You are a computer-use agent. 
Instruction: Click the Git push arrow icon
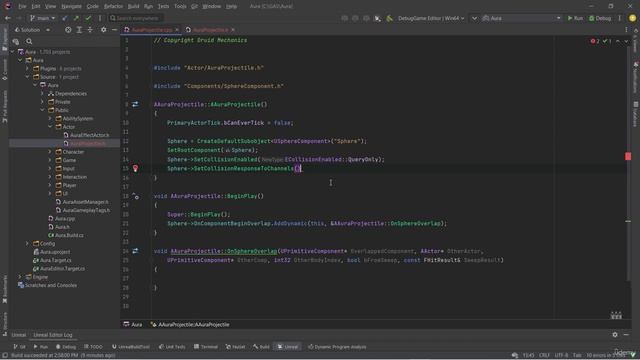click(x=76, y=18)
